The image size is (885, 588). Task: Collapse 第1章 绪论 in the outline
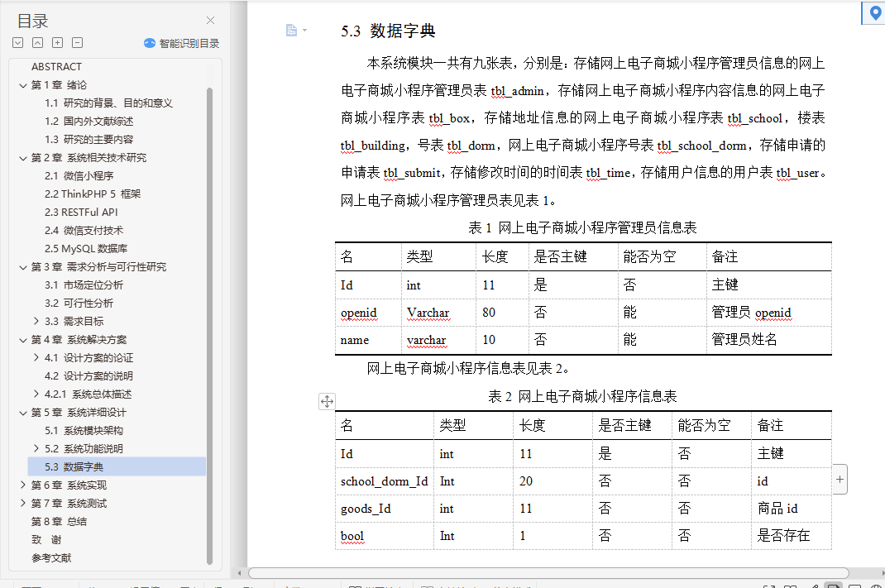[x=23, y=85]
